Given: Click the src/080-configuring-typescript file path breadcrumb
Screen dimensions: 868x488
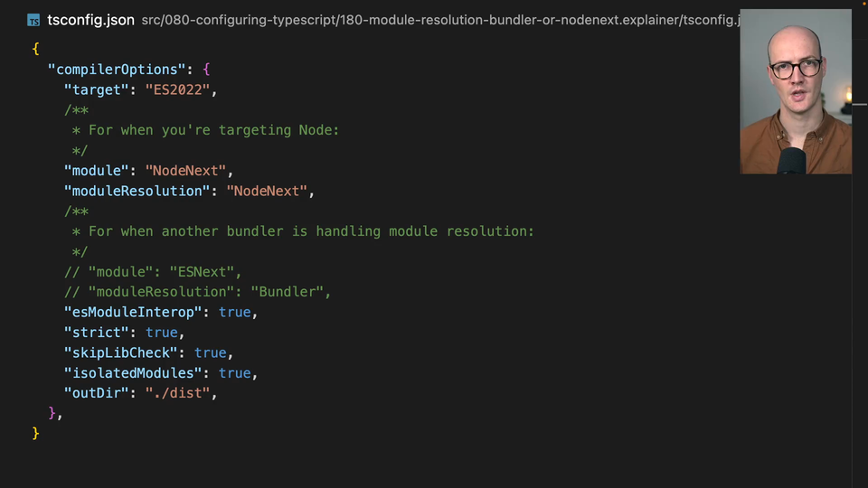Looking at the screenshot, I should (x=434, y=20).
